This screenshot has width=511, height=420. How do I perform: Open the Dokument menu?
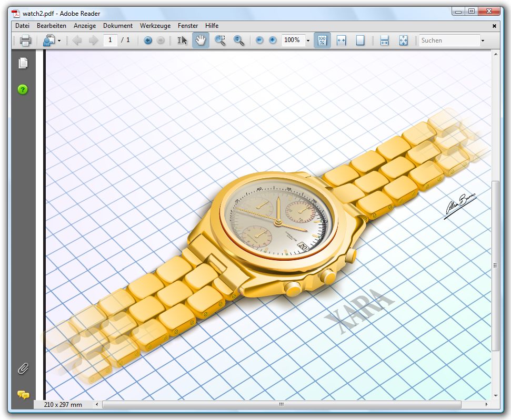(x=118, y=26)
